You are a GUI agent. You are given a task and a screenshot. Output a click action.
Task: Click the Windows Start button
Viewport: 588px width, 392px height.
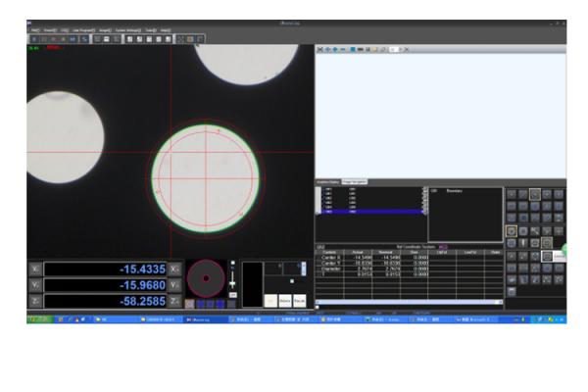39,319
